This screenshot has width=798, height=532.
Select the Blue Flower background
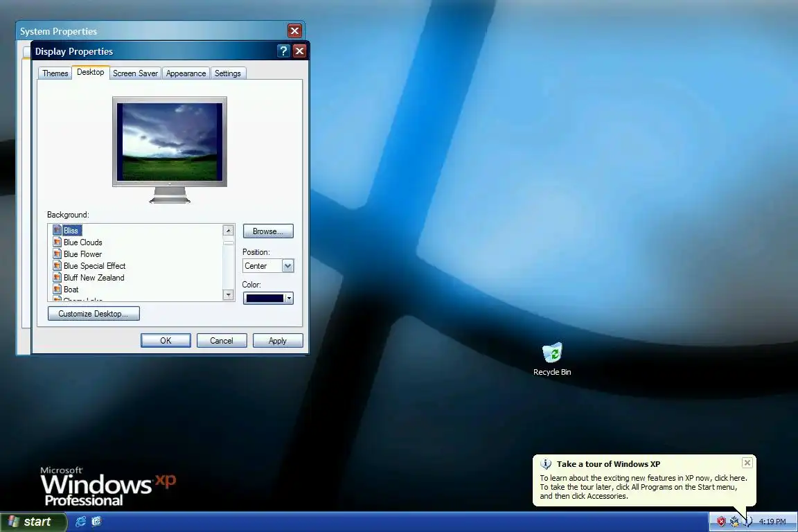coord(83,254)
